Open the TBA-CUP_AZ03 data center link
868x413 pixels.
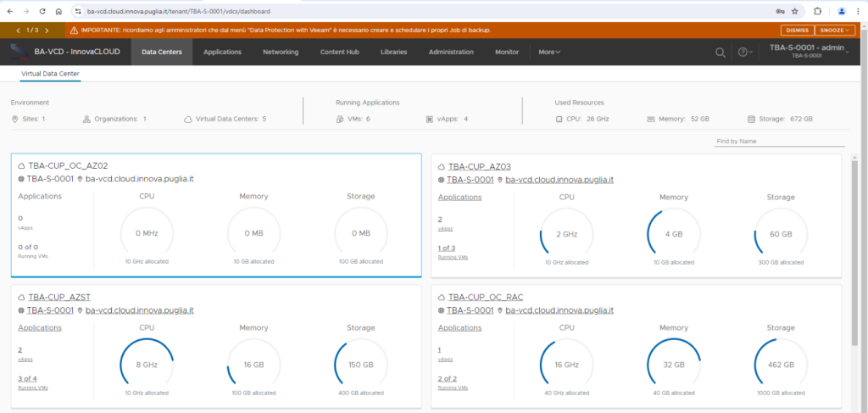[x=479, y=166]
